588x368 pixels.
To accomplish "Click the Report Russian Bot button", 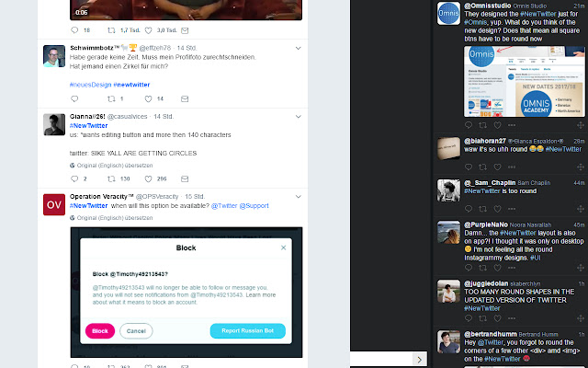I will click(247, 331).
